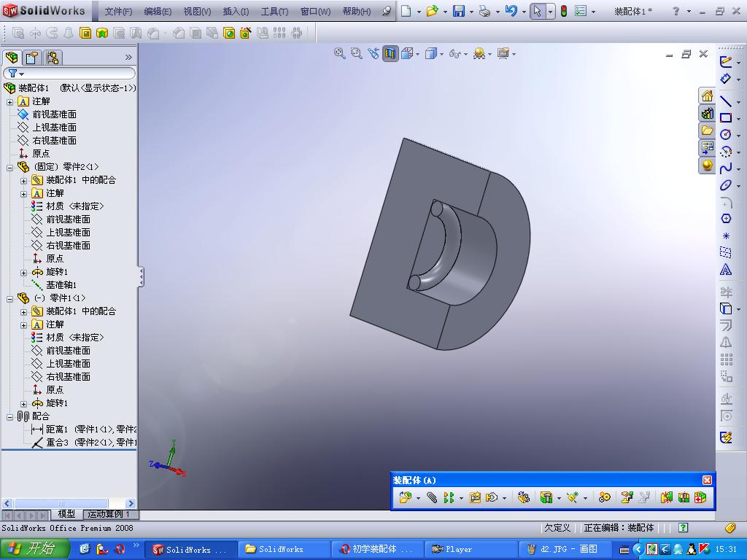Screen dimensions: 747x560
Task: Select the Sketch Text tool
Action: [725, 270]
